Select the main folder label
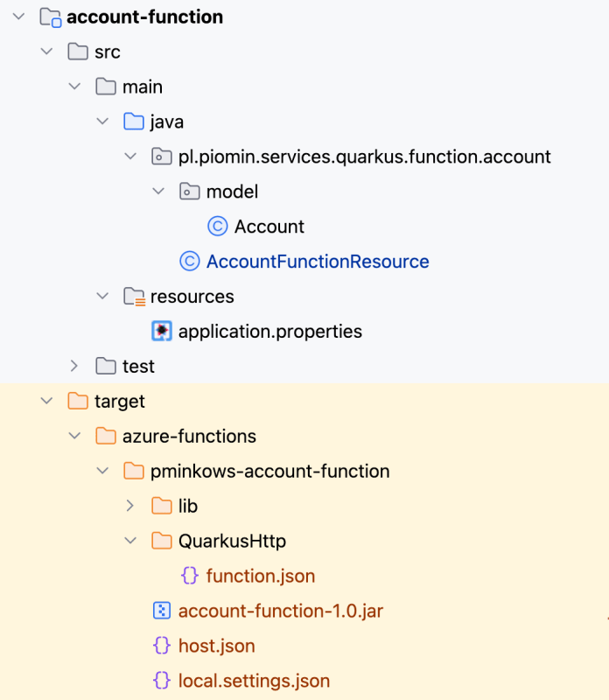Image resolution: width=609 pixels, height=700 pixels. 143,87
